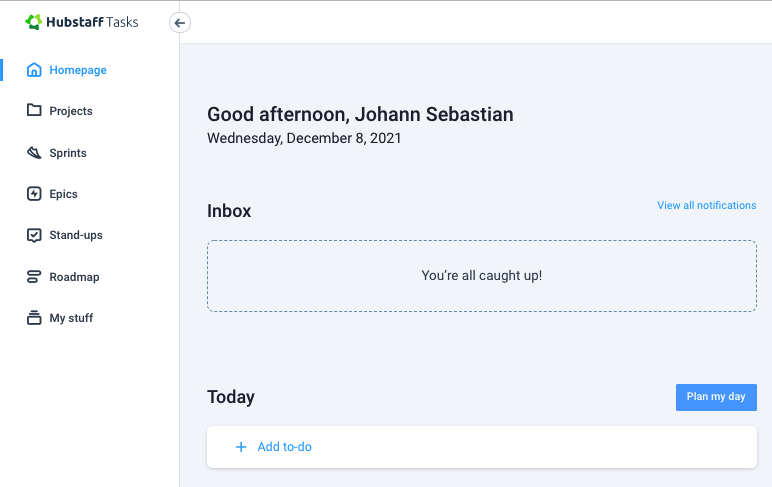Collapse the sidebar with the back arrow
772x487 pixels.
[x=180, y=23]
